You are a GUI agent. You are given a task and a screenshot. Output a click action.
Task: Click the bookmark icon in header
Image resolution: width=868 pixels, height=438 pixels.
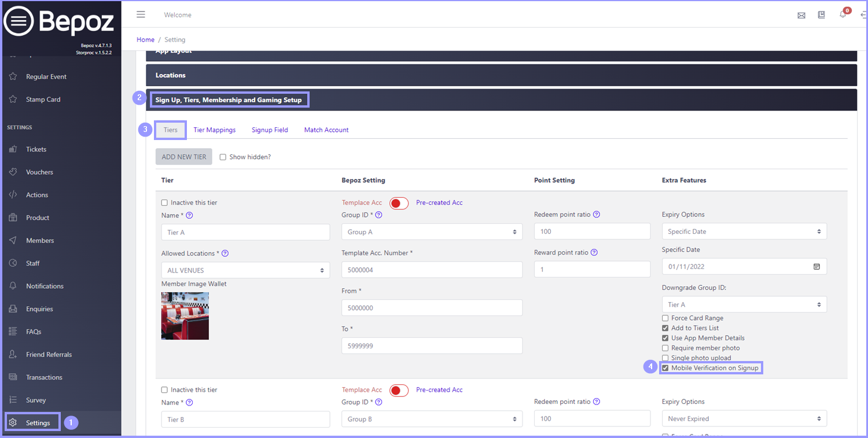click(x=822, y=15)
